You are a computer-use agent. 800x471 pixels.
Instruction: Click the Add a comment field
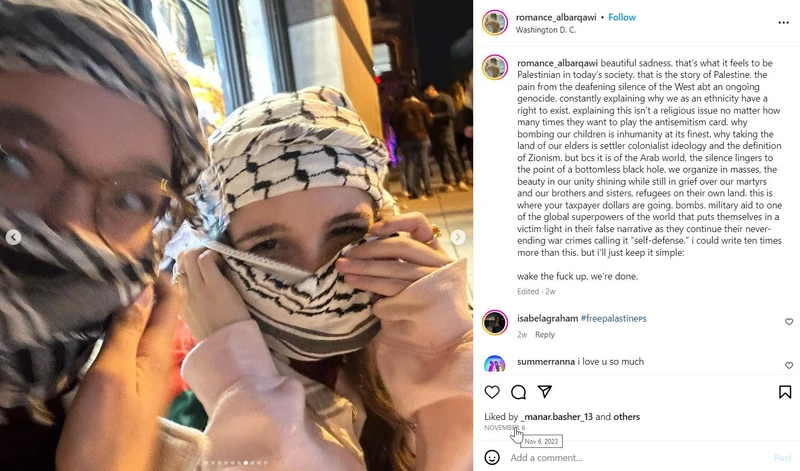point(638,458)
